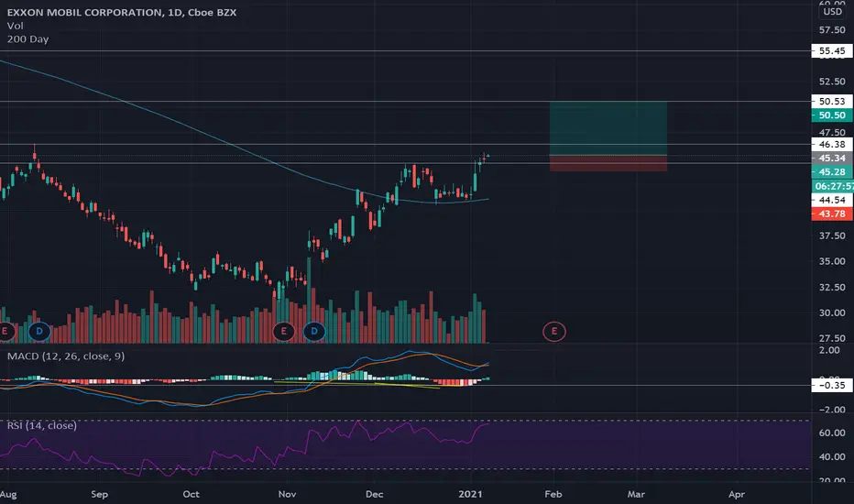
Task: Click the 2.00 level on the MACD axis
Action: pos(829,350)
